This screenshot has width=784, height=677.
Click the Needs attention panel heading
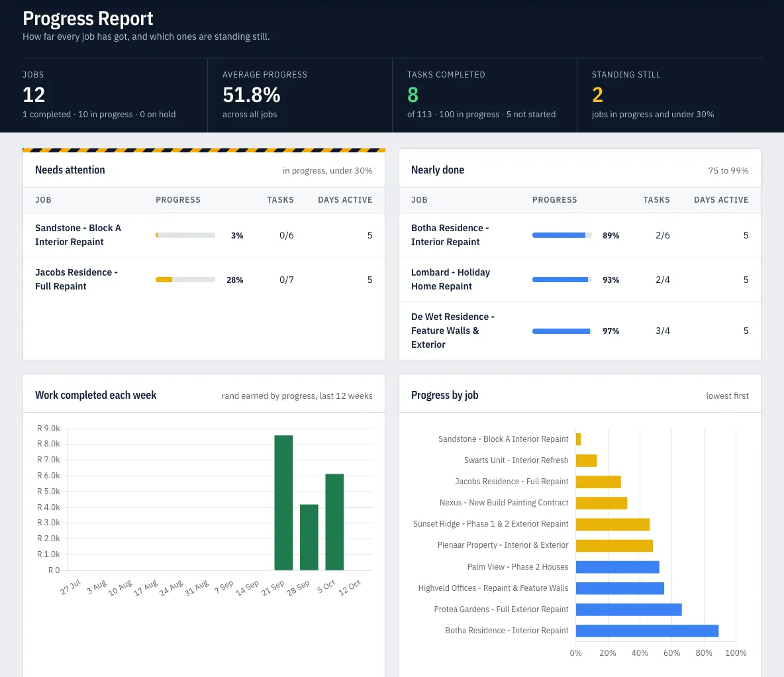point(70,170)
